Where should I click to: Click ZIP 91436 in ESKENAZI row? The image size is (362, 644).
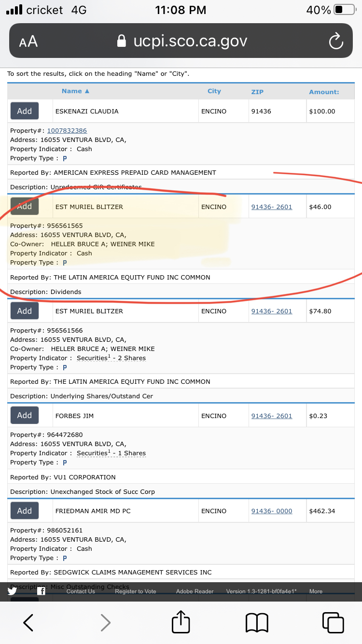261,111
